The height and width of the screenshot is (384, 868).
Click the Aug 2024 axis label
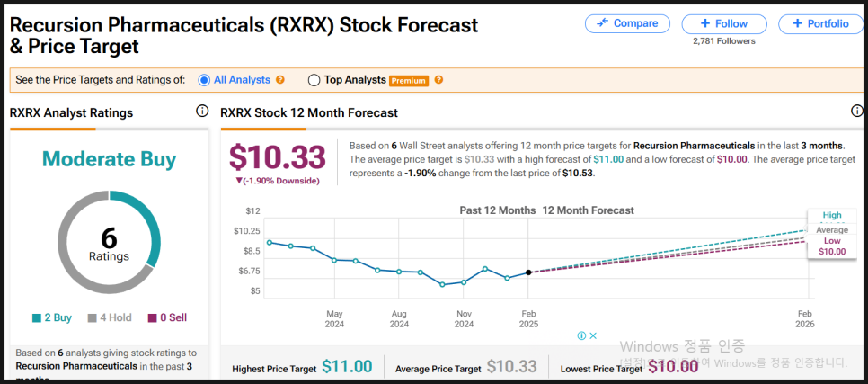pyautogui.click(x=399, y=319)
